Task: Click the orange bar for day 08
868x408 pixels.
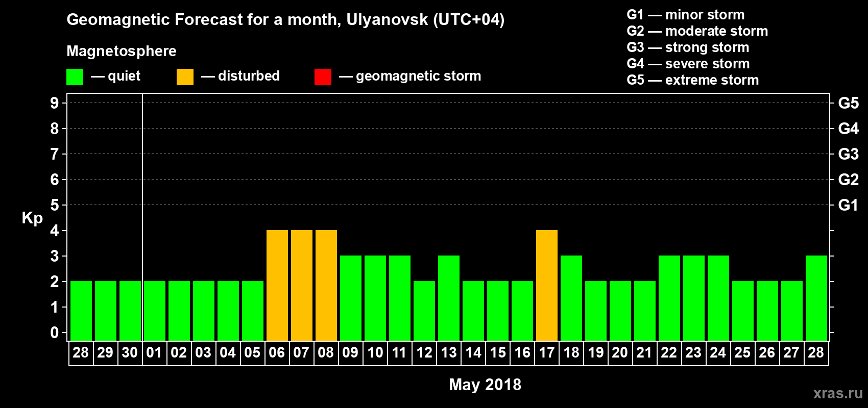Action: pyautogui.click(x=326, y=285)
